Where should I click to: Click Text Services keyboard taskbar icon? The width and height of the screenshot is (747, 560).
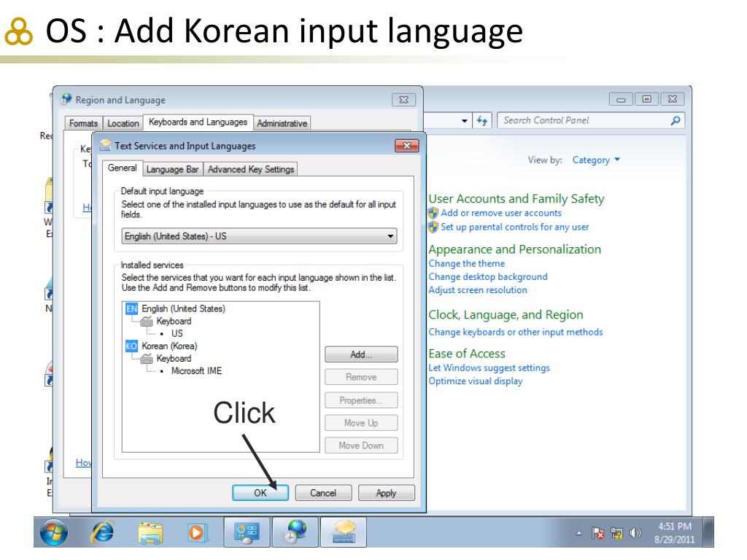pyautogui.click(x=344, y=532)
